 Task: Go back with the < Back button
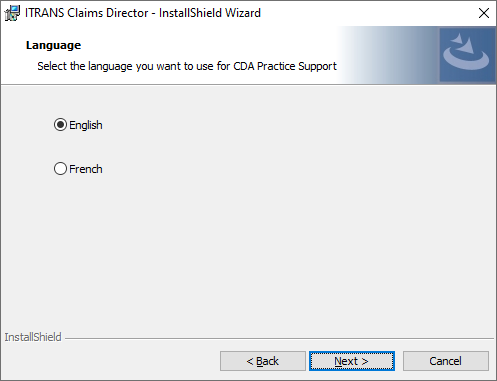coord(263,361)
